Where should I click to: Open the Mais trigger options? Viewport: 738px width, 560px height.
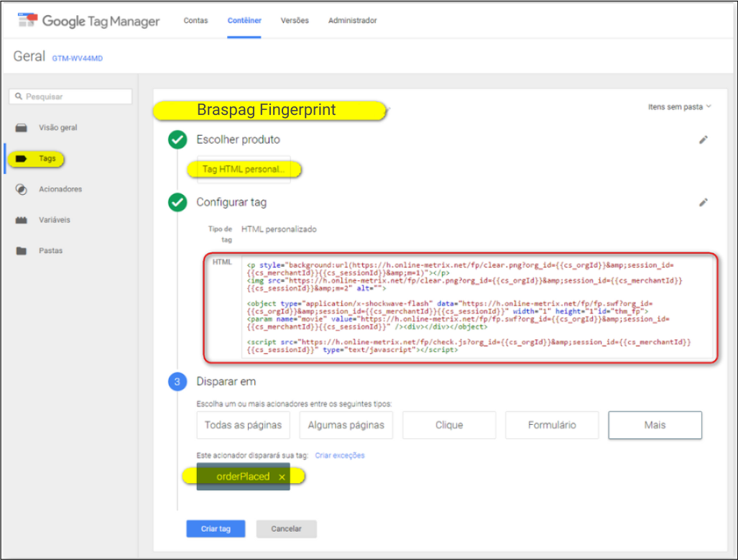tap(655, 425)
